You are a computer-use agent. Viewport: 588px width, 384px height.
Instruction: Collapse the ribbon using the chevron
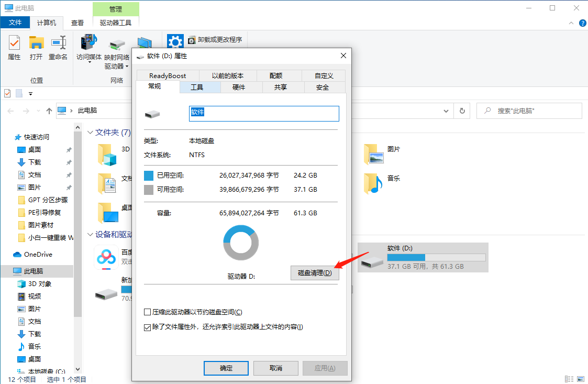point(571,23)
